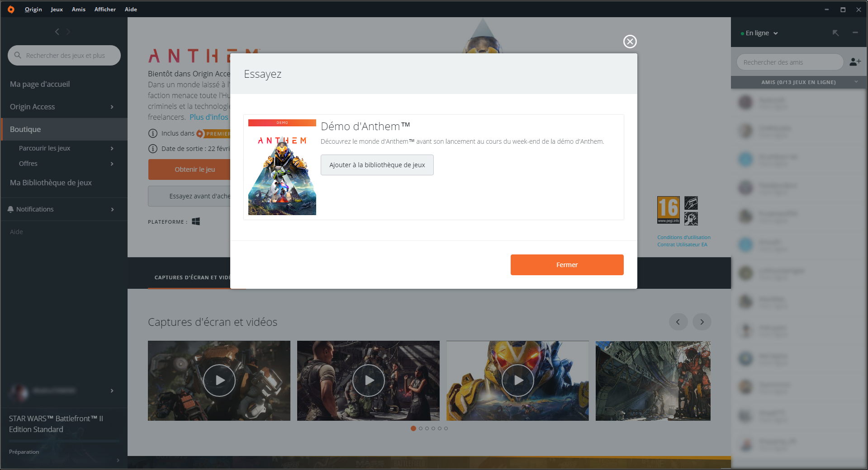868x470 pixels.
Task: Select the third carousel page dot
Action: click(427, 428)
